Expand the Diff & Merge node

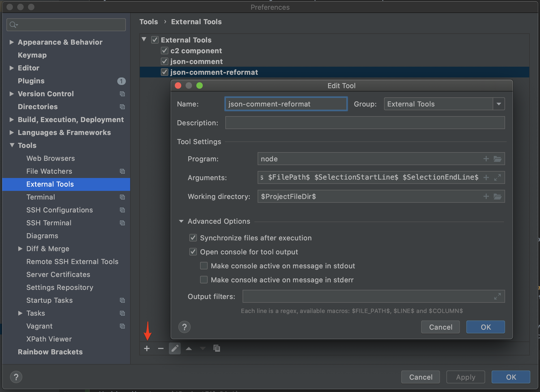(x=20, y=249)
